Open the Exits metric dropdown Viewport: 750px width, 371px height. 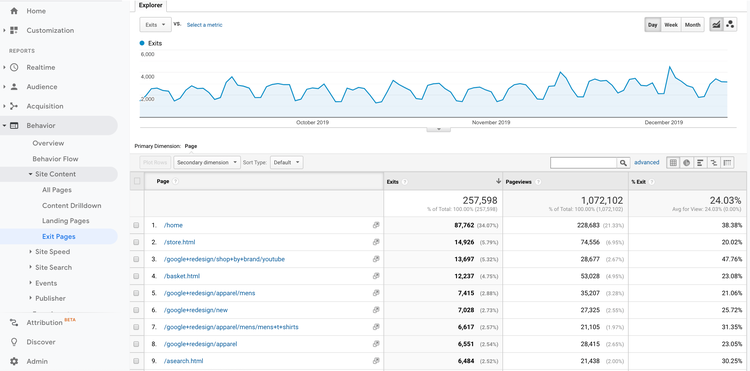point(155,25)
